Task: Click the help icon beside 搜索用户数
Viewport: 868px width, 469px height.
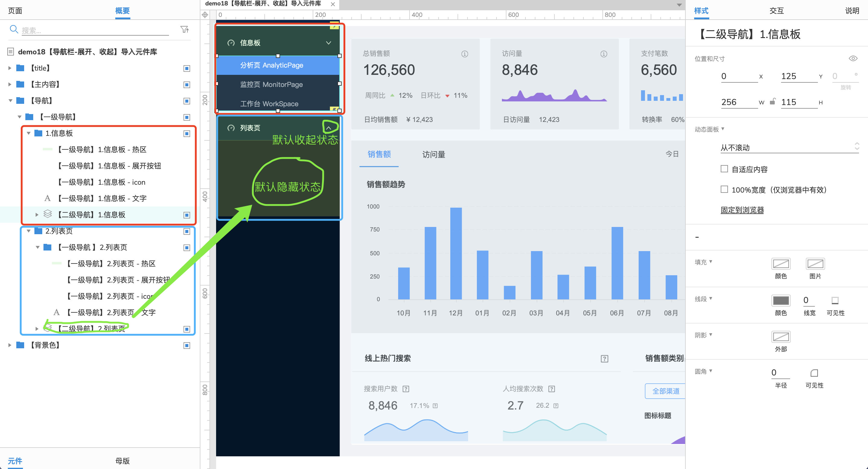Action: [x=406, y=389]
